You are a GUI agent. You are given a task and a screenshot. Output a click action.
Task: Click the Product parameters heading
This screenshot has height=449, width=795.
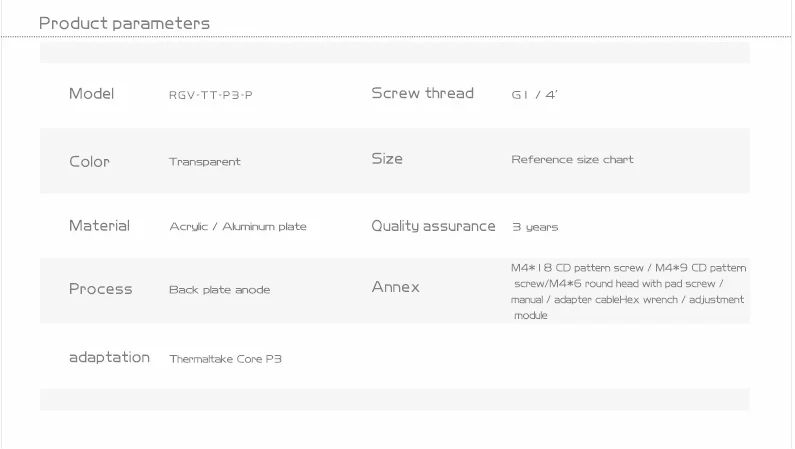point(124,23)
